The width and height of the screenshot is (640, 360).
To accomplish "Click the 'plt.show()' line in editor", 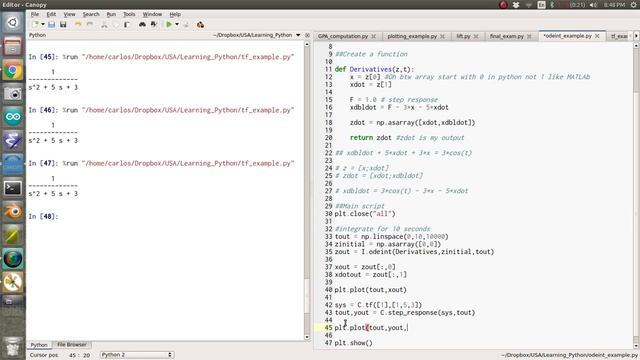I will [x=353, y=343].
